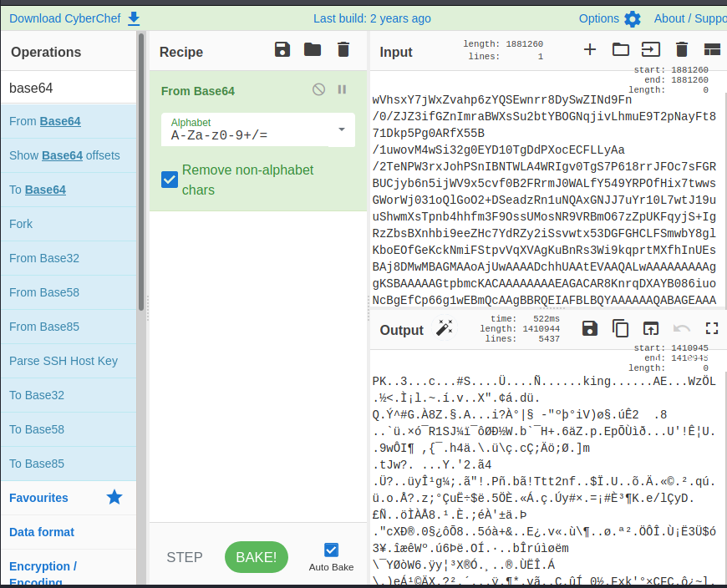Click the From Base64 recipe title
The height and width of the screenshot is (588, 727).
click(198, 91)
